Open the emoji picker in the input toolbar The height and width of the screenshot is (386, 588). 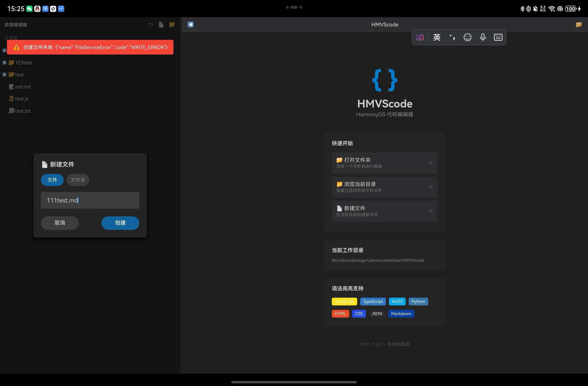(467, 37)
